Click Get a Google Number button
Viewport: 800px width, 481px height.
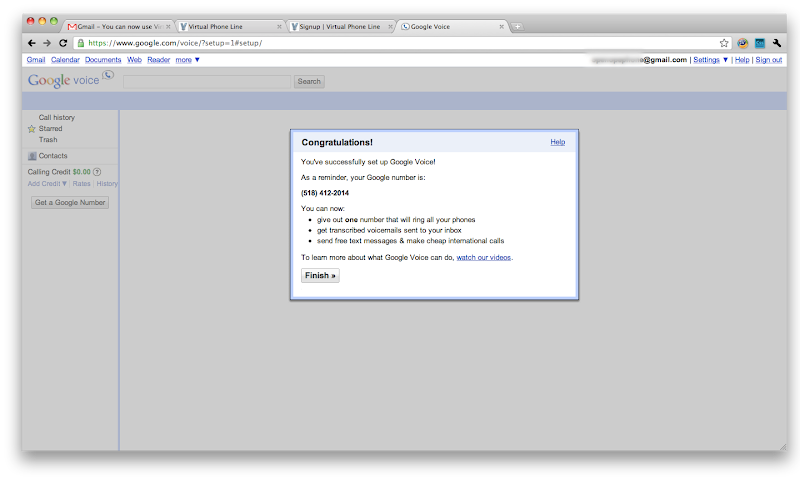pyautogui.click(x=70, y=202)
